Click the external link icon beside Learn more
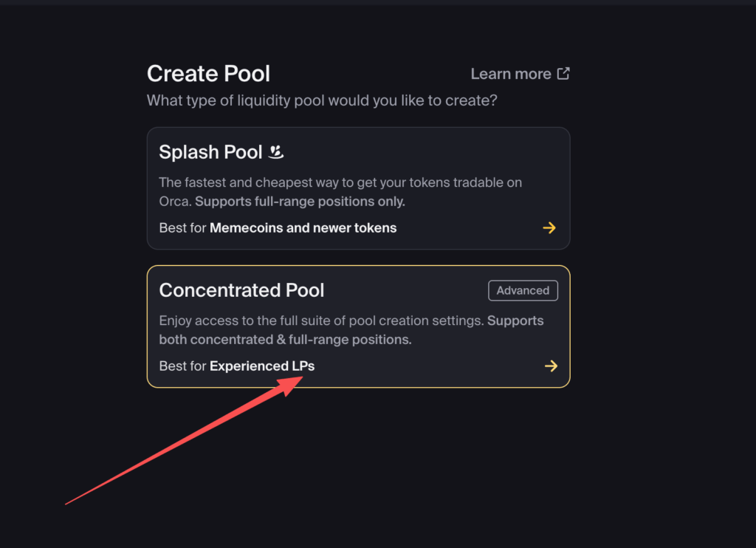Viewport: 756px width, 548px height. coord(563,74)
